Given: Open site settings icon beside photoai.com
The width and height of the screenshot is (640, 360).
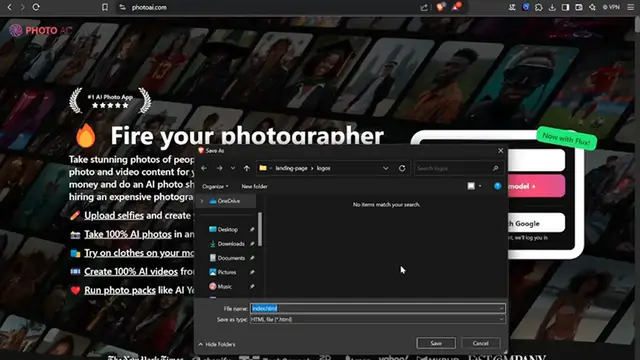Looking at the screenshot, I should click(122, 7).
